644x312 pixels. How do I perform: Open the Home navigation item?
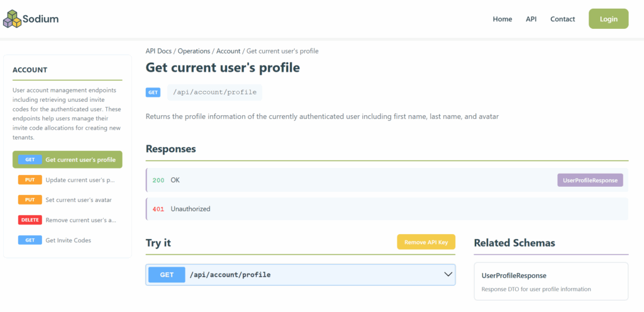502,19
